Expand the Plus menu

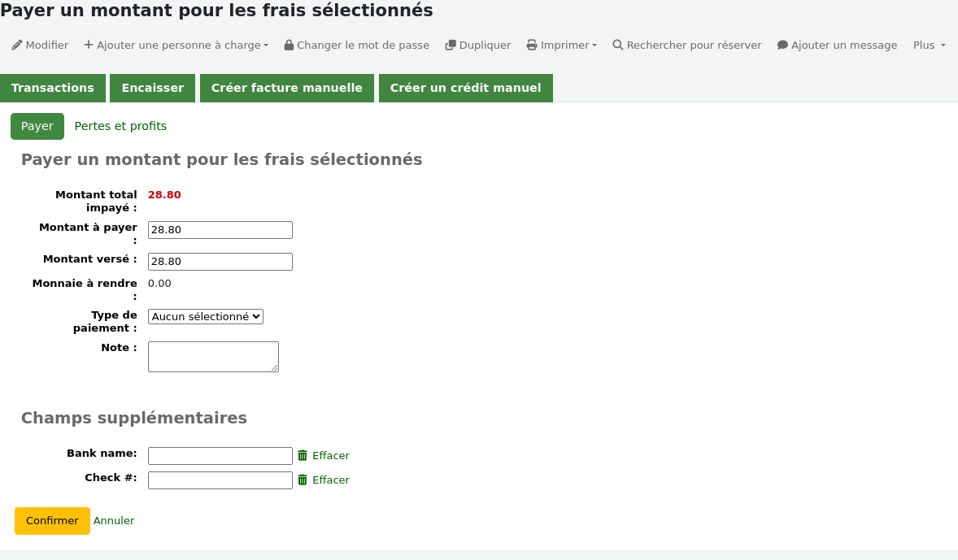click(x=930, y=46)
